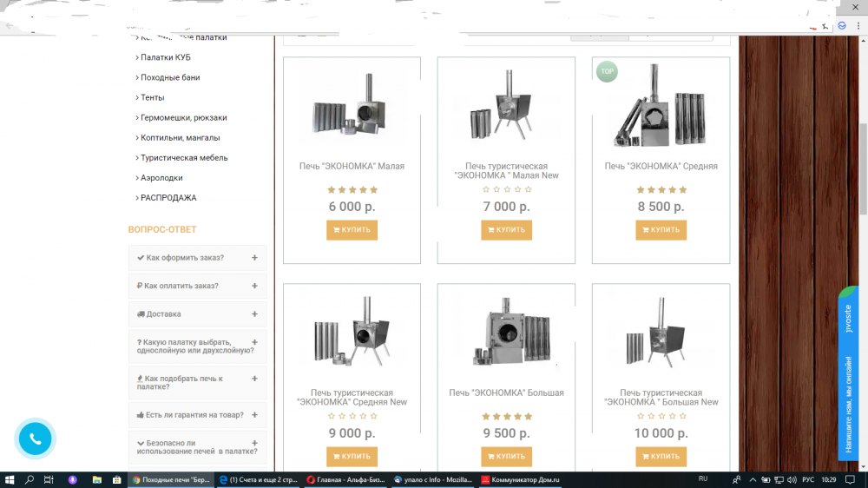Open the Windows Start menu

pyautogui.click(x=10, y=479)
